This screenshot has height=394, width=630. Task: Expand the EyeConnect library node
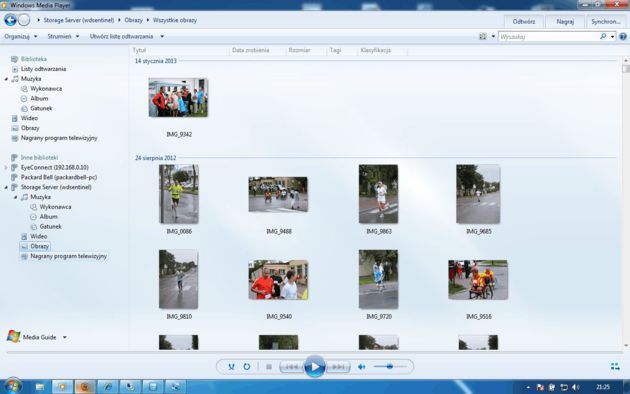click(x=6, y=167)
